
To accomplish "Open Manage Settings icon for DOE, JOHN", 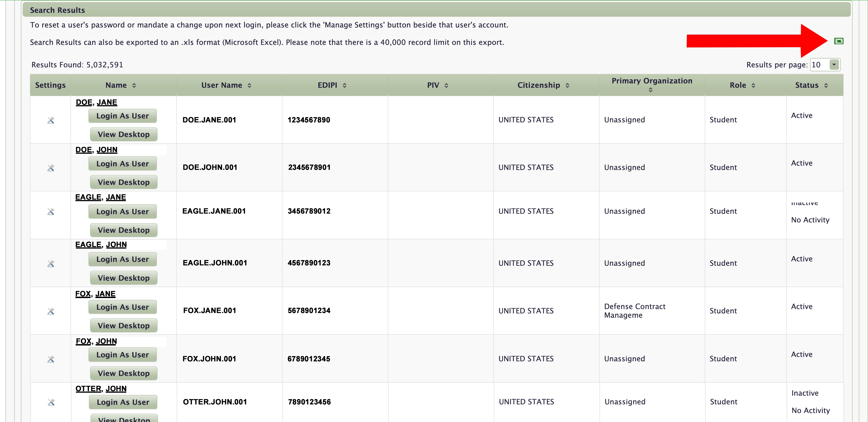I will (x=51, y=168).
